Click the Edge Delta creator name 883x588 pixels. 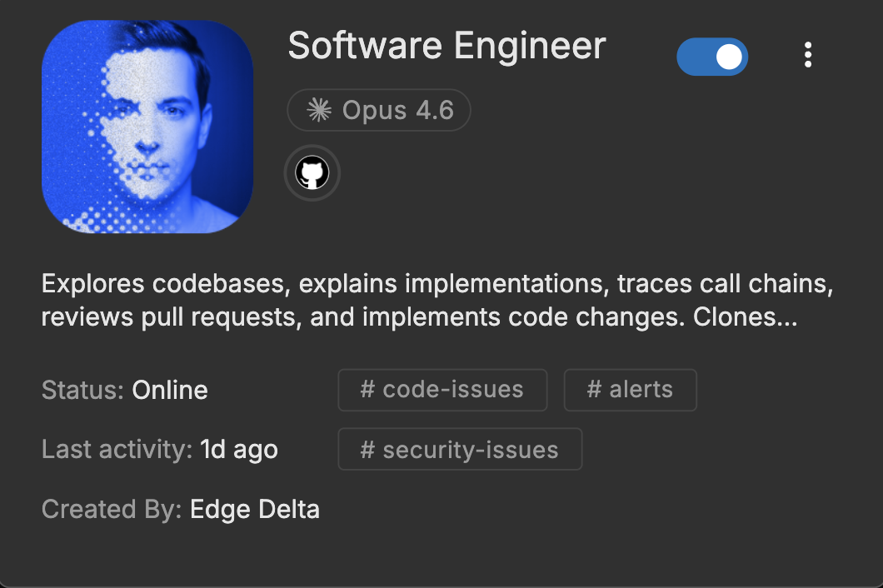[x=255, y=510]
